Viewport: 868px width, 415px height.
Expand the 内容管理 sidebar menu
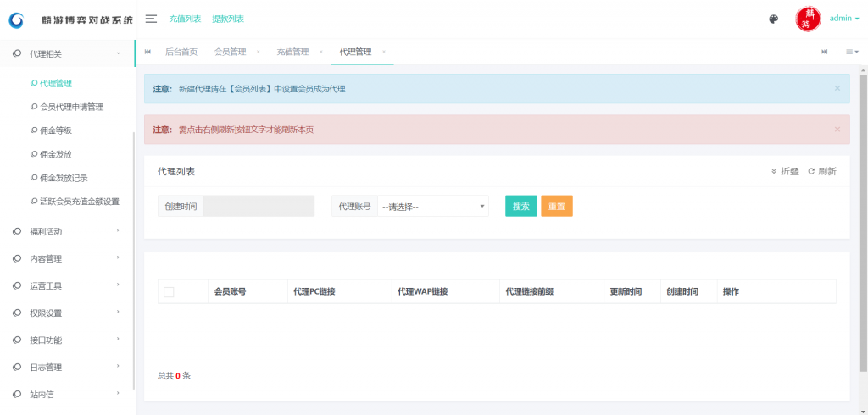click(x=67, y=259)
